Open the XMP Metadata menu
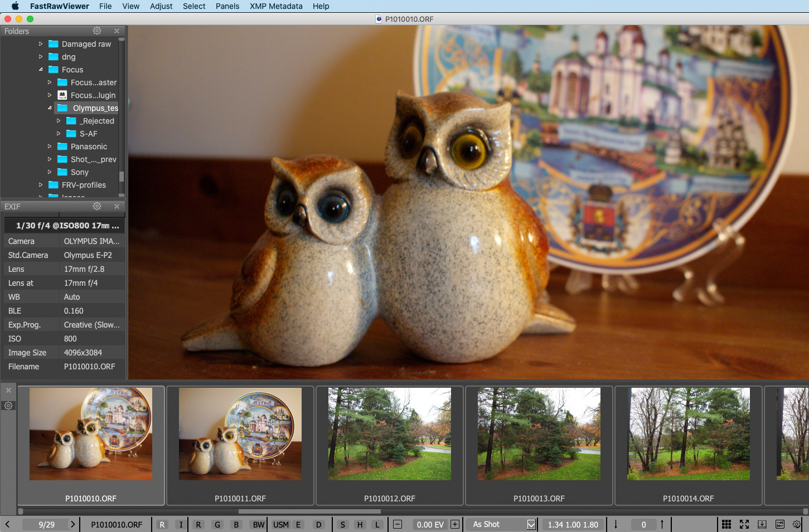The image size is (809, 532). pyautogui.click(x=275, y=6)
